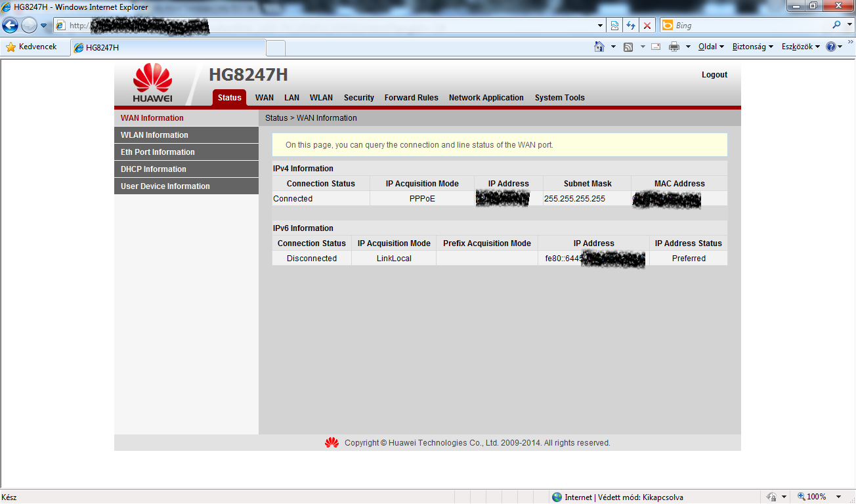Click the IPv6 'Disconnected' status cell
Viewport: 856px width, 504px height.
point(312,259)
